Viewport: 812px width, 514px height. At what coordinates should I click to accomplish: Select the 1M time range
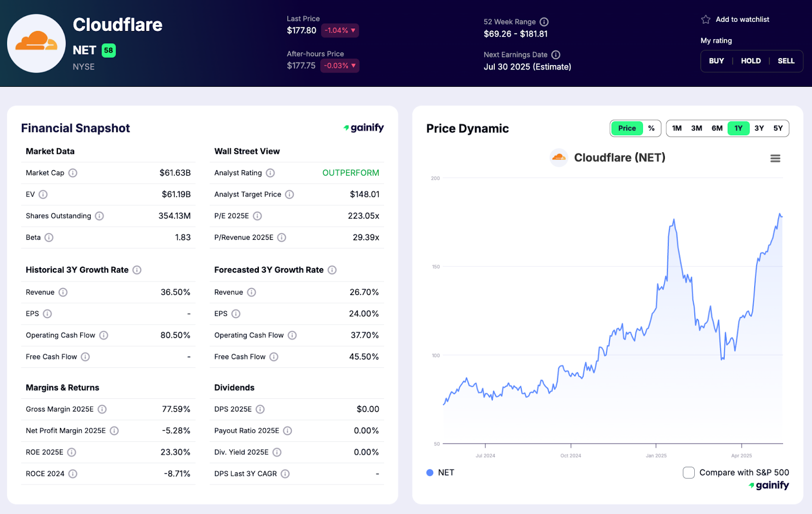click(677, 128)
